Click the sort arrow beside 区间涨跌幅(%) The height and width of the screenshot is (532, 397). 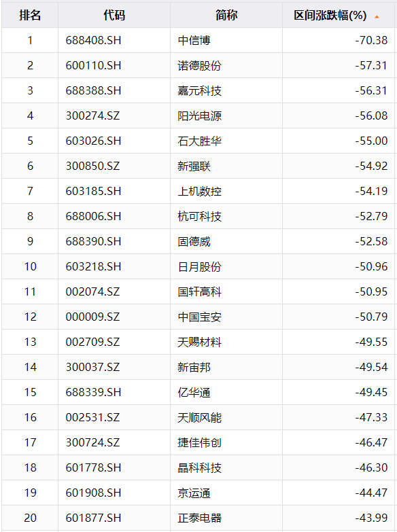click(x=377, y=16)
